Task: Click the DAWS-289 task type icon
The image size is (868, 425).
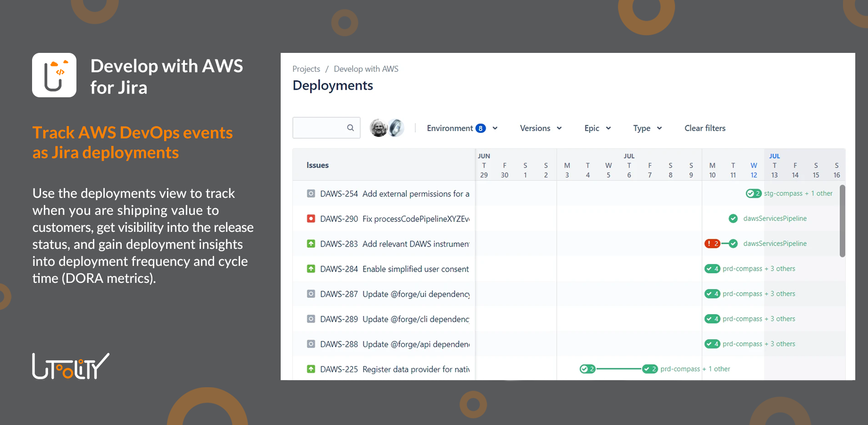Action: [x=311, y=319]
